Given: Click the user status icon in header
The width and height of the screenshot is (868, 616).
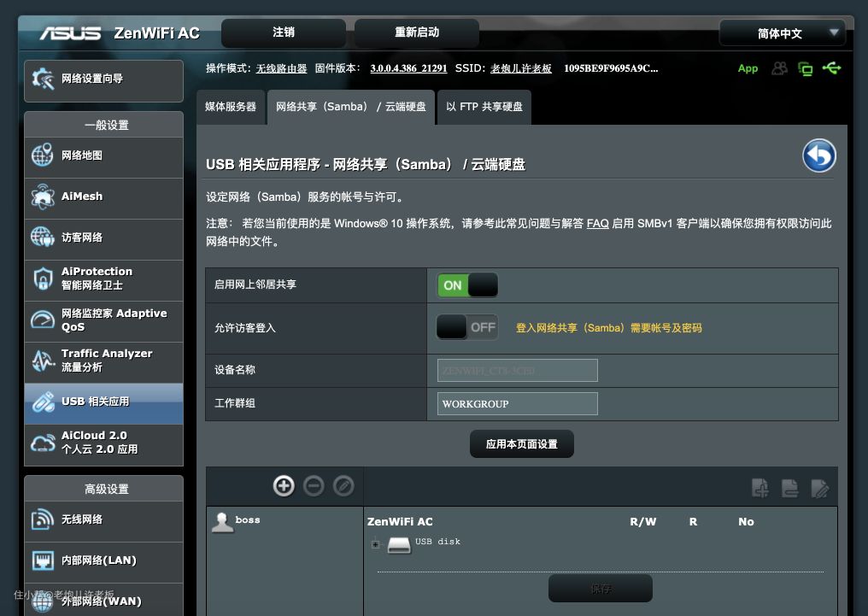Looking at the screenshot, I should tap(779, 68).
